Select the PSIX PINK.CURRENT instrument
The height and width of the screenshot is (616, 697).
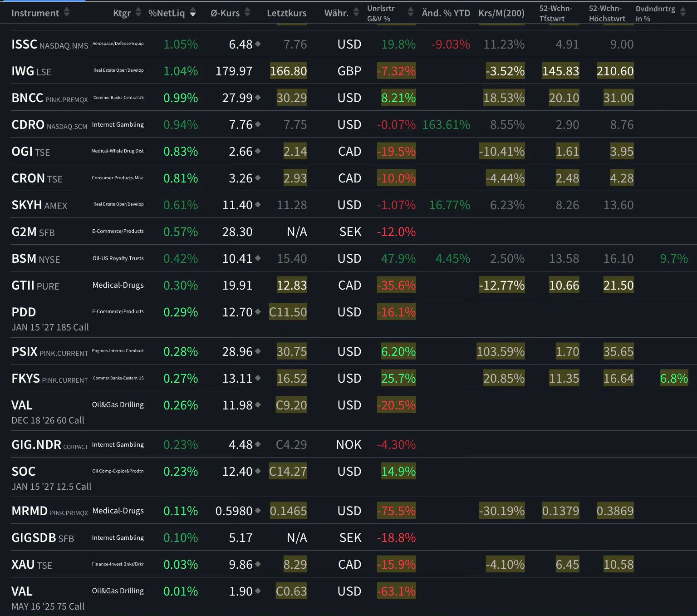(50, 352)
